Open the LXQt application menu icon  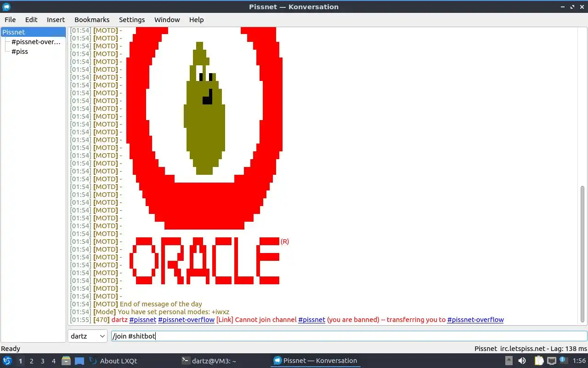tap(7, 361)
